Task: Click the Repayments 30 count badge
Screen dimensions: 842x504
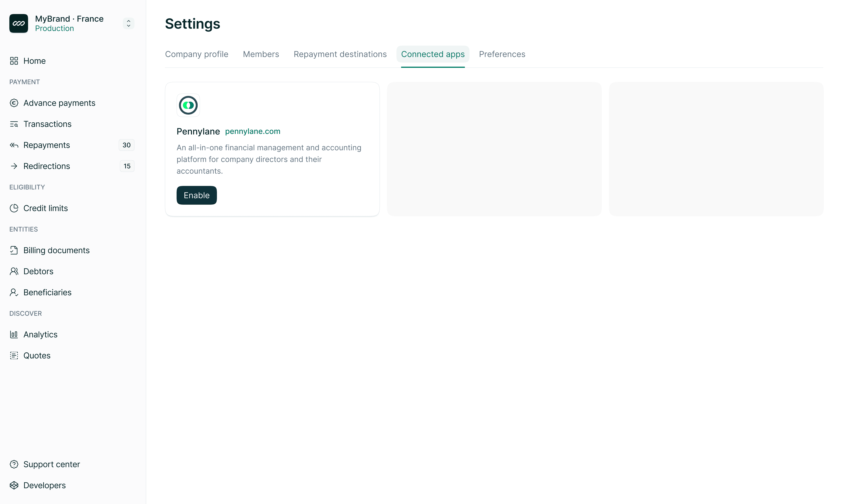Action: tap(126, 145)
